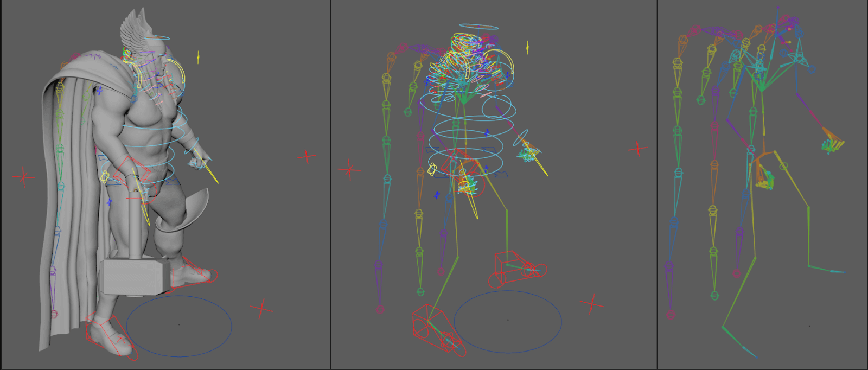Pick the lowest cyan toe joint in right viewport
This screenshot has height=370, width=868.
(750, 352)
